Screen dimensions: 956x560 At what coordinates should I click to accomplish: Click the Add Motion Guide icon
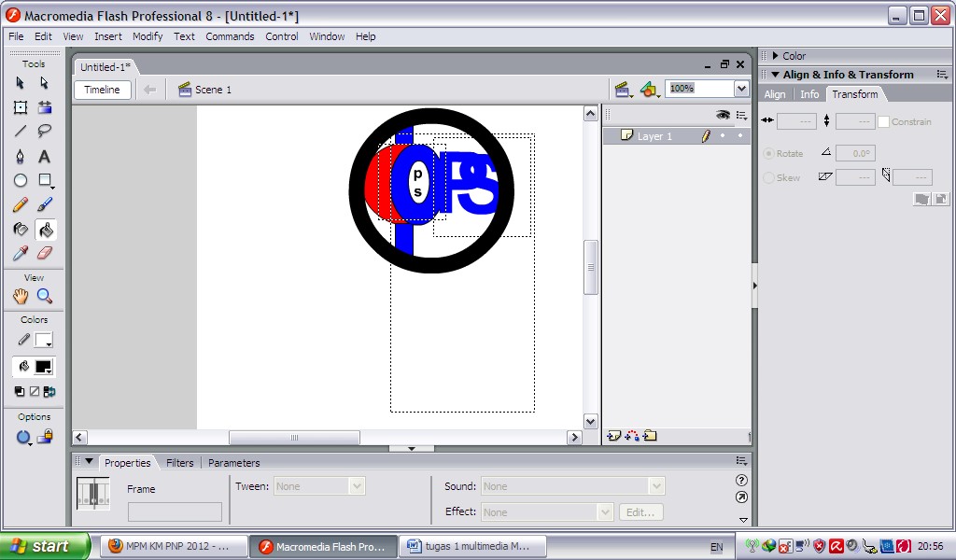[632, 435]
